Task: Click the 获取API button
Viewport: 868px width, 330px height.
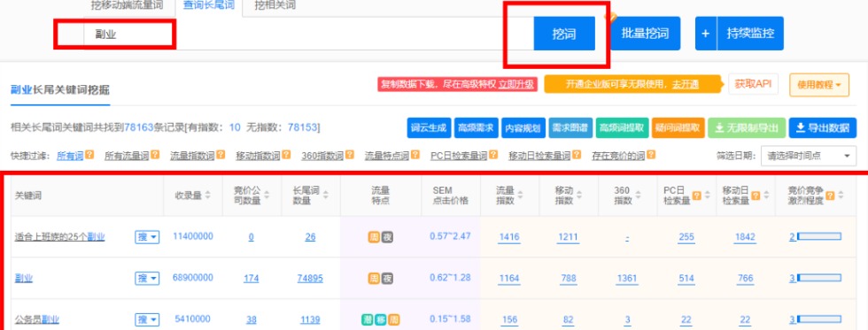Action: click(x=754, y=85)
